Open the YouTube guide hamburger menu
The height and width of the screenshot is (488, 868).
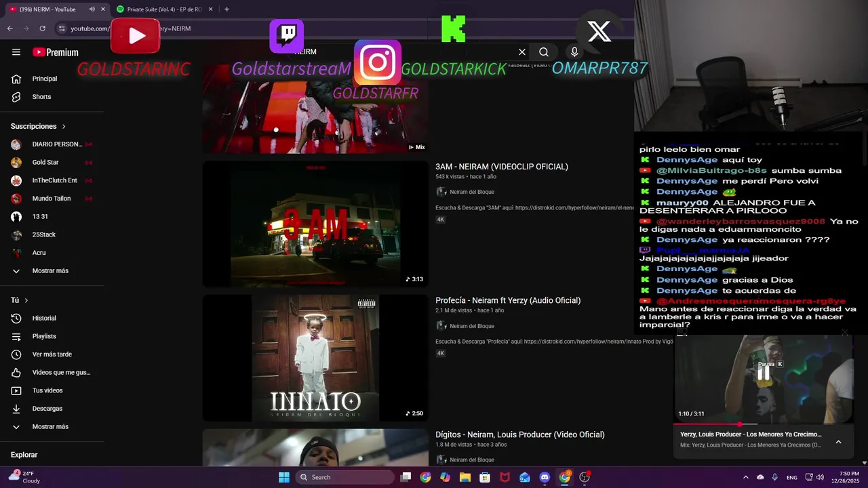tap(16, 52)
